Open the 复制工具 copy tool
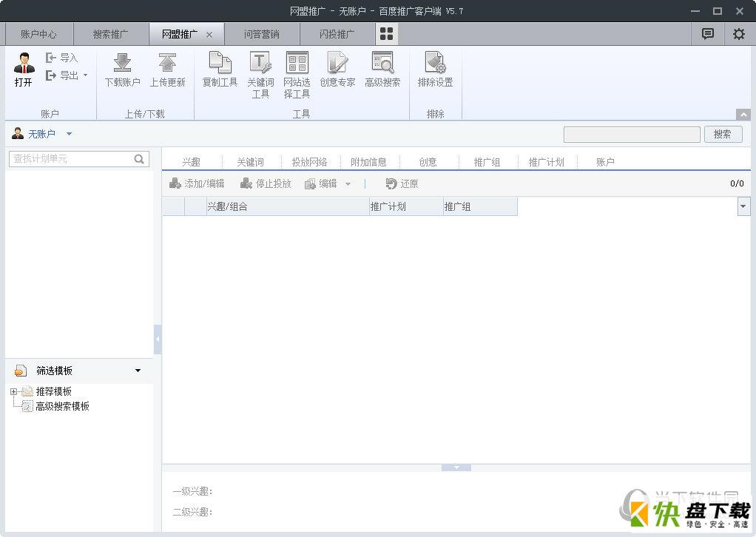The height and width of the screenshot is (537, 756). pyautogui.click(x=220, y=70)
